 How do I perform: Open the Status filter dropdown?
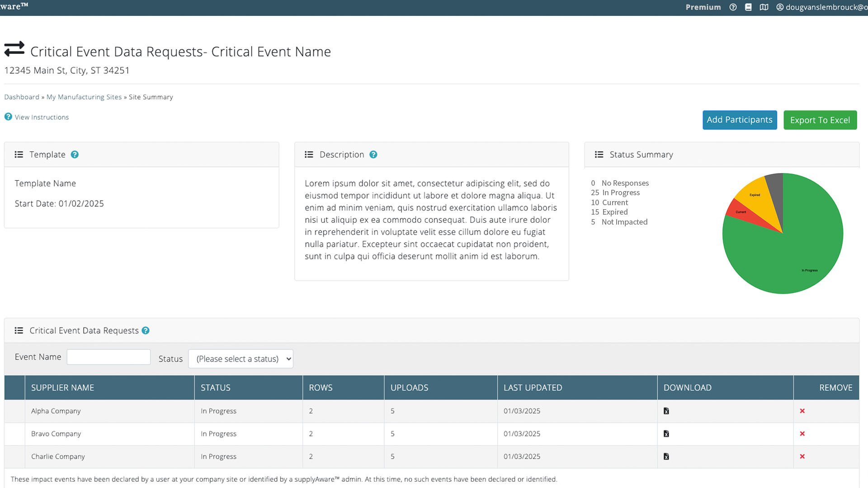241,359
